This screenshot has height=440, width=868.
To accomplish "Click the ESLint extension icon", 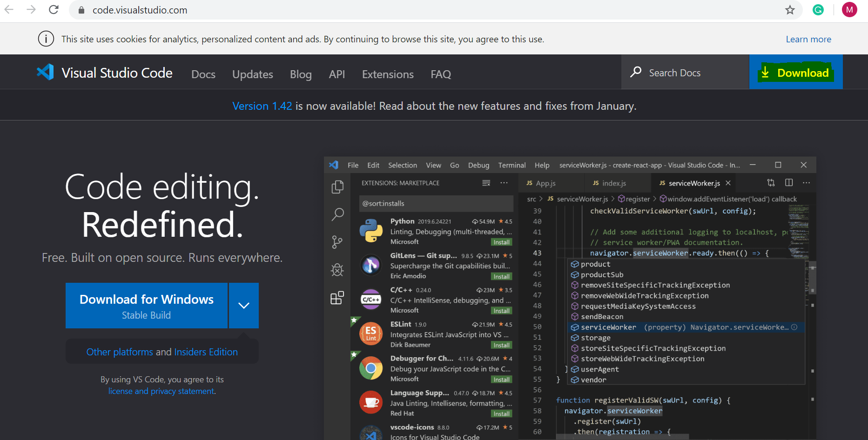I will 371,333.
